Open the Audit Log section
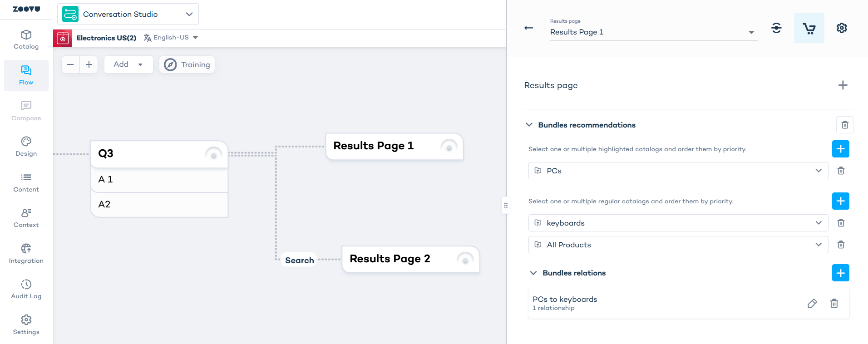This screenshot has height=344, width=868. click(26, 290)
